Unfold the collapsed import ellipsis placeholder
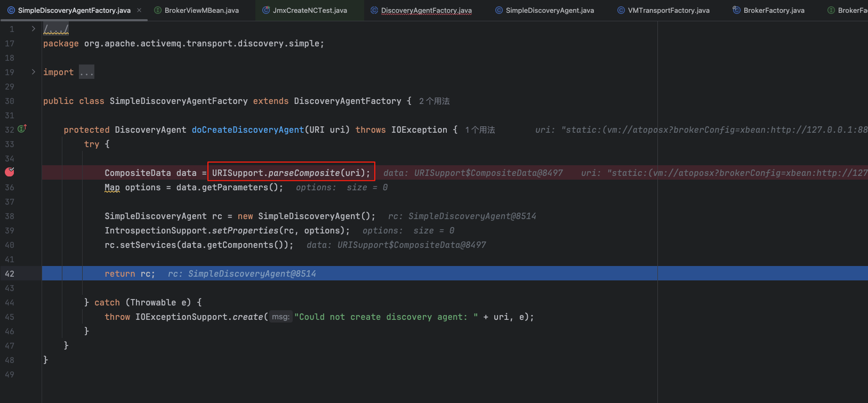This screenshot has width=868, height=403. coord(86,72)
